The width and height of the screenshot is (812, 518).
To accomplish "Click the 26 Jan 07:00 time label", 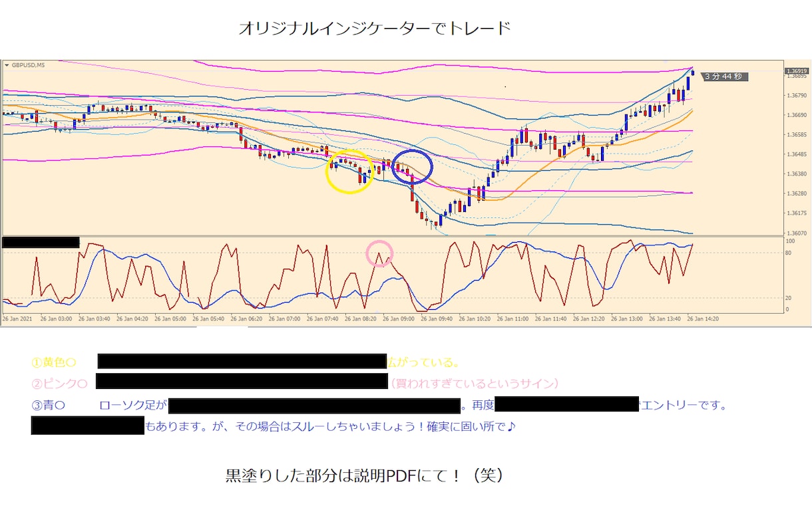I will pos(284,319).
